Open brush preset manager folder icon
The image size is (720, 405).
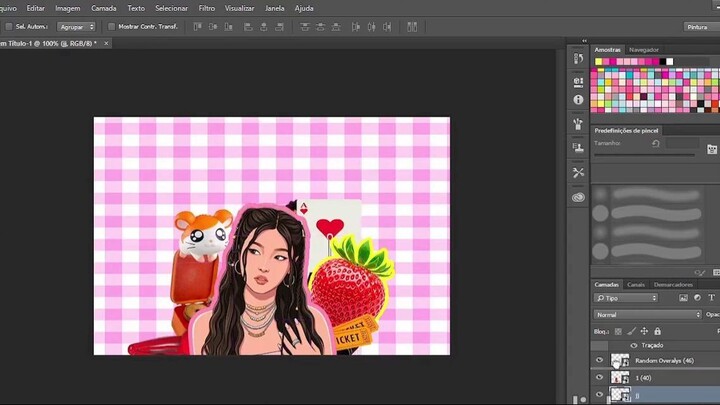[x=712, y=149]
